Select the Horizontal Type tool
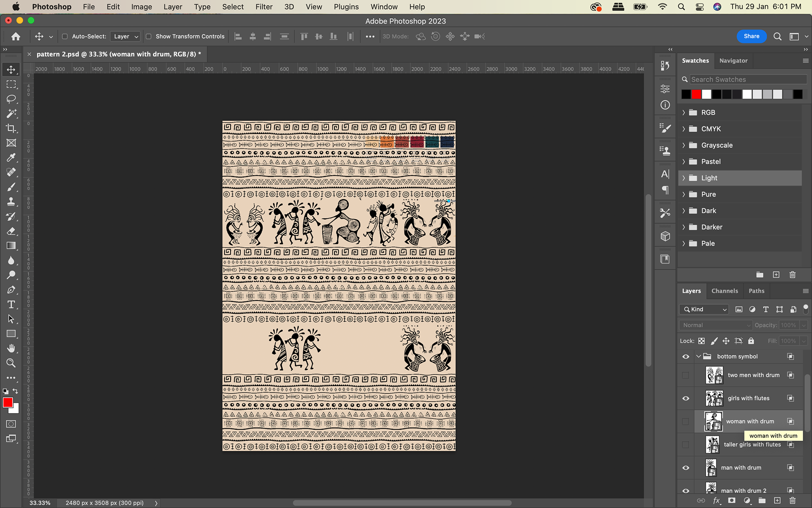The width and height of the screenshot is (812, 508). (11, 304)
